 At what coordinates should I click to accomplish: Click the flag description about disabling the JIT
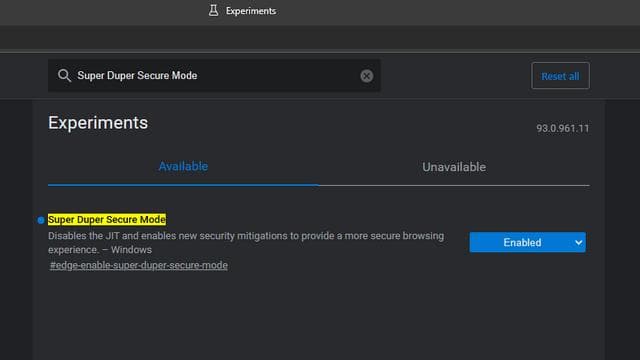point(246,242)
